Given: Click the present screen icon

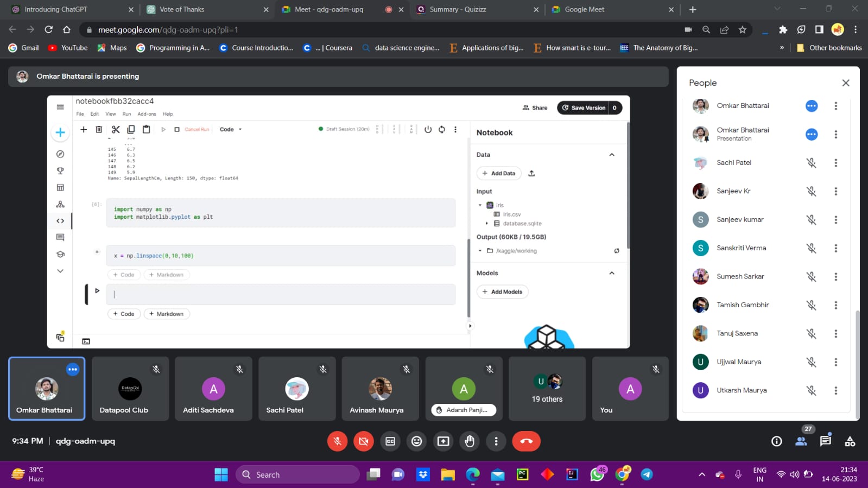Looking at the screenshot, I should pos(443,441).
